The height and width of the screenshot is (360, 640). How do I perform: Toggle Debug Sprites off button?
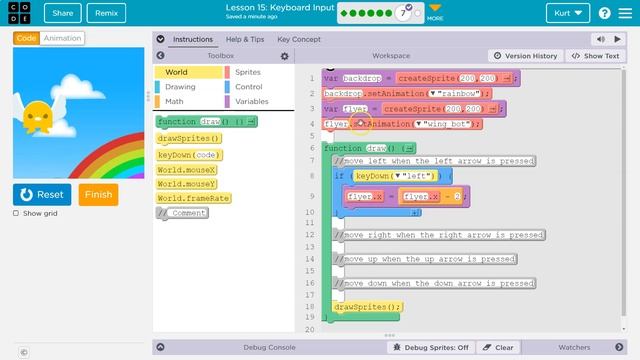[x=431, y=347]
